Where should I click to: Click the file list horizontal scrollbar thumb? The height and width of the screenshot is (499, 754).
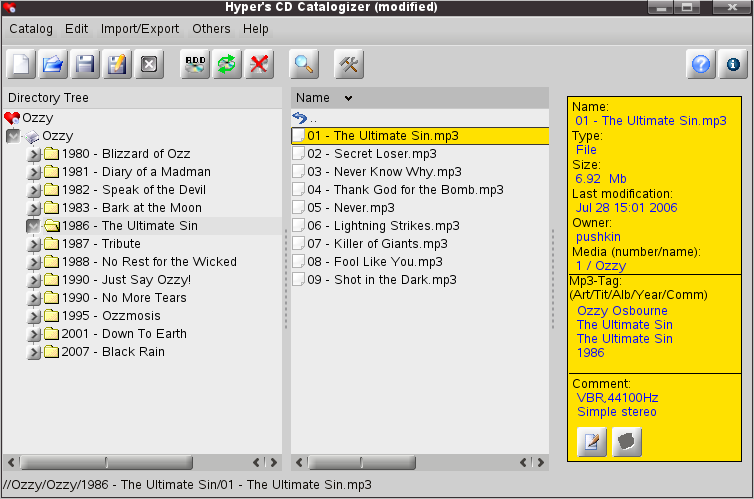pyautogui.click(x=362, y=462)
